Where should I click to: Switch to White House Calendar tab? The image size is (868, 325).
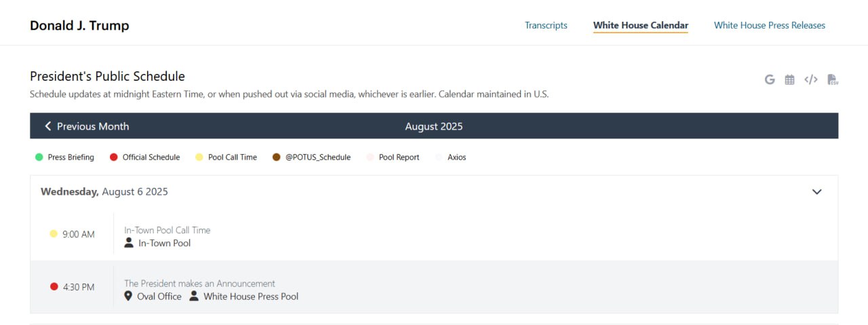pyautogui.click(x=640, y=26)
